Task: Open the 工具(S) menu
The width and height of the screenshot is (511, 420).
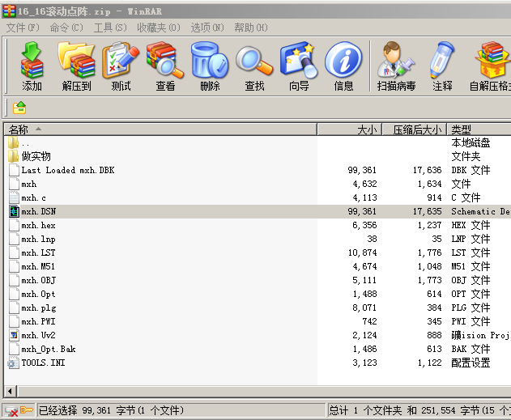Action: [110, 28]
